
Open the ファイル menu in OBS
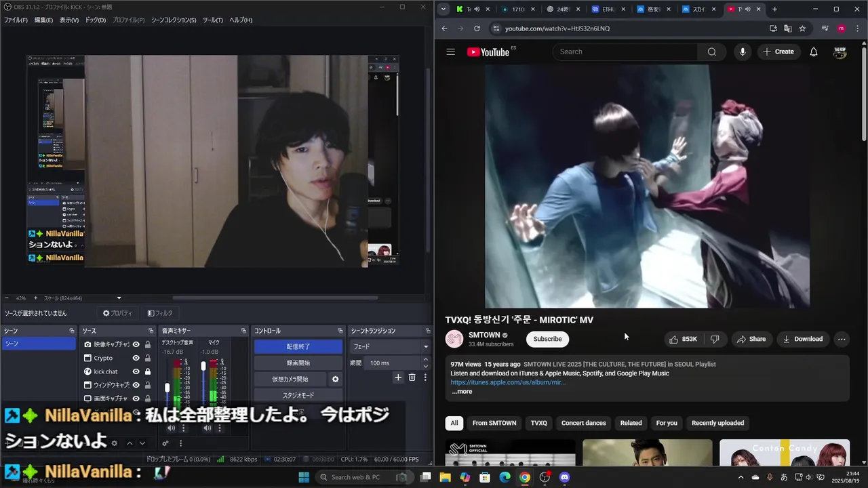tap(16, 20)
